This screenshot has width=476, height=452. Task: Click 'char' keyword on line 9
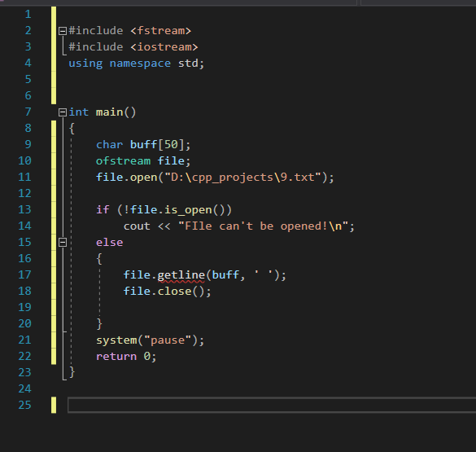(110, 145)
